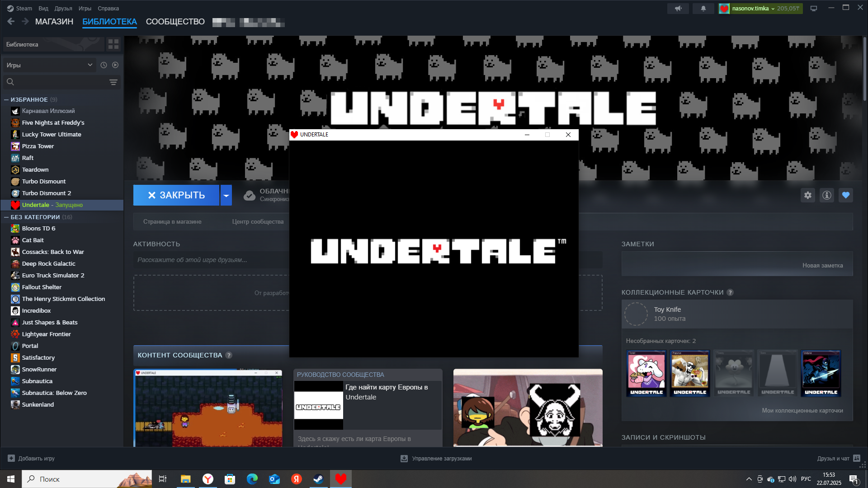Click Новая заметка to add note

click(822, 266)
